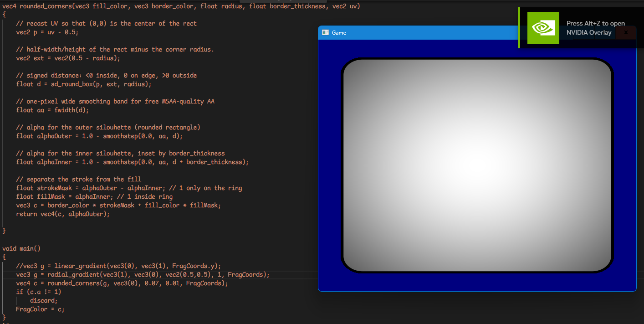Click the "void main()" declaration
The image size is (644, 324).
21,248
